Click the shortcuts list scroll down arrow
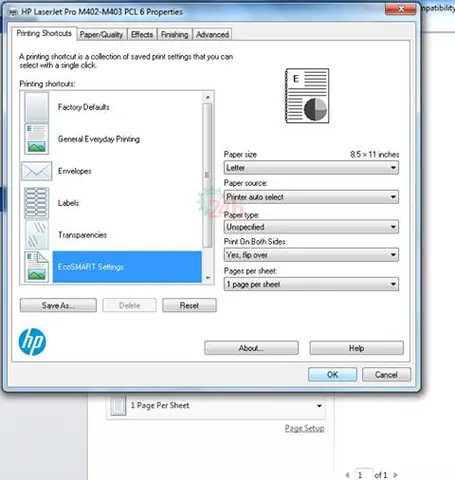 (x=208, y=278)
